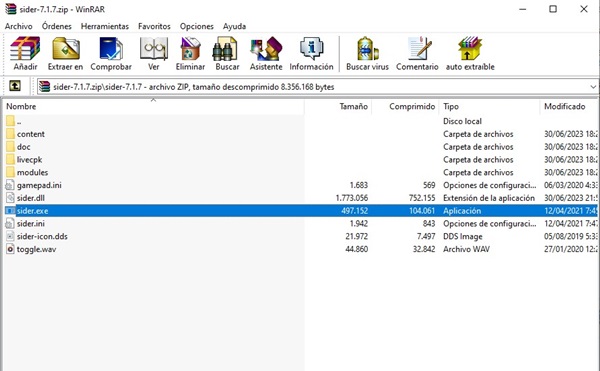Maximize the WinRAR window
Screen dimensions: 600x371
click(553, 9)
